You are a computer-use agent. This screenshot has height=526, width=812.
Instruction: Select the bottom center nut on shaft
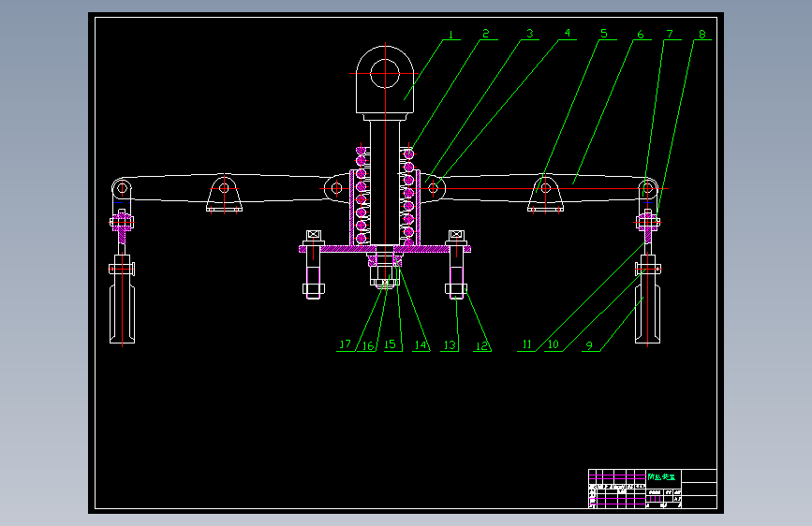[x=385, y=283]
